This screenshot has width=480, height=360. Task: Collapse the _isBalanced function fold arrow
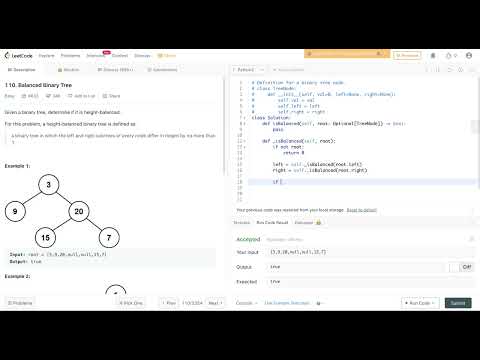click(245, 141)
